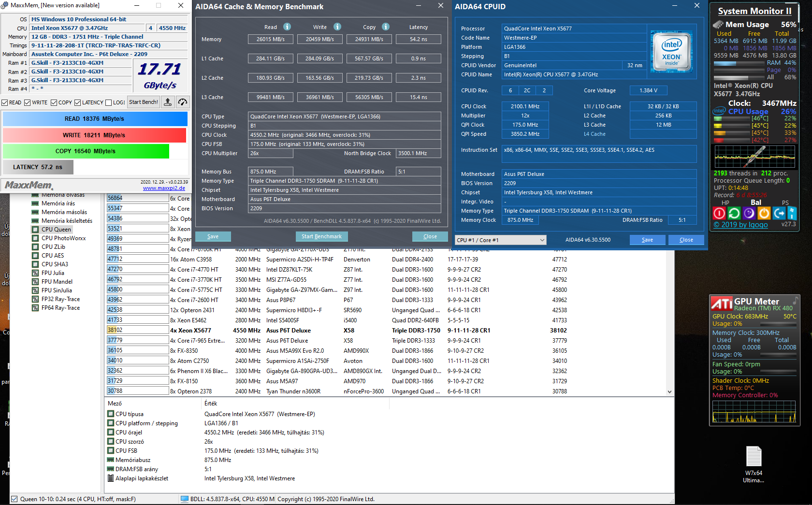The width and height of the screenshot is (812, 505).
Task: Click the ATI logo in GPU Meter
Action: point(722,303)
